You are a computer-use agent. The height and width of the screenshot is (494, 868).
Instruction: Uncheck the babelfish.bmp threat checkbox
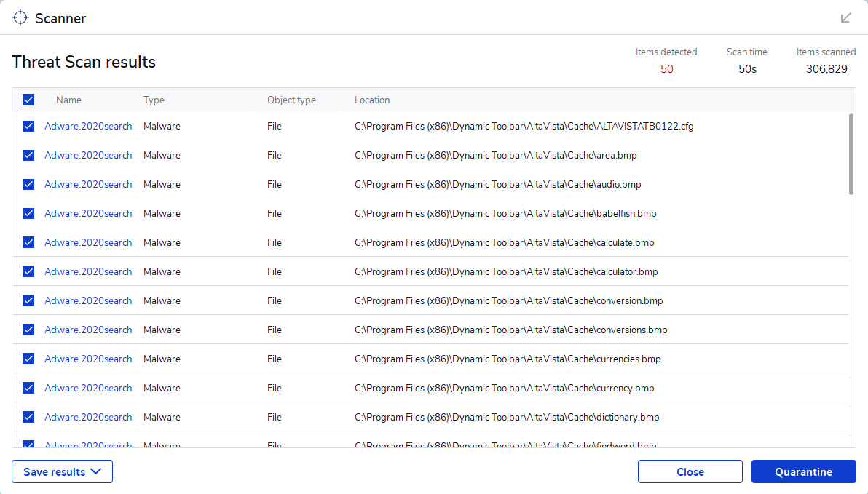tap(28, 213)
